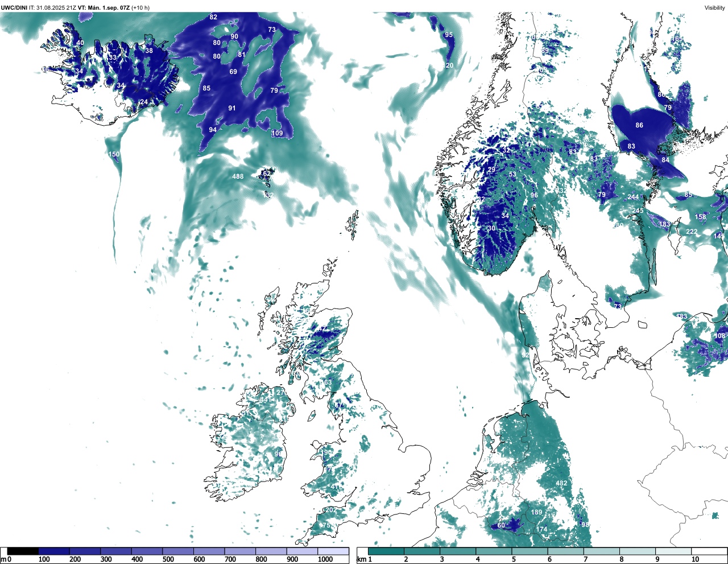Click the 69 visibility value

coord(233,72)
